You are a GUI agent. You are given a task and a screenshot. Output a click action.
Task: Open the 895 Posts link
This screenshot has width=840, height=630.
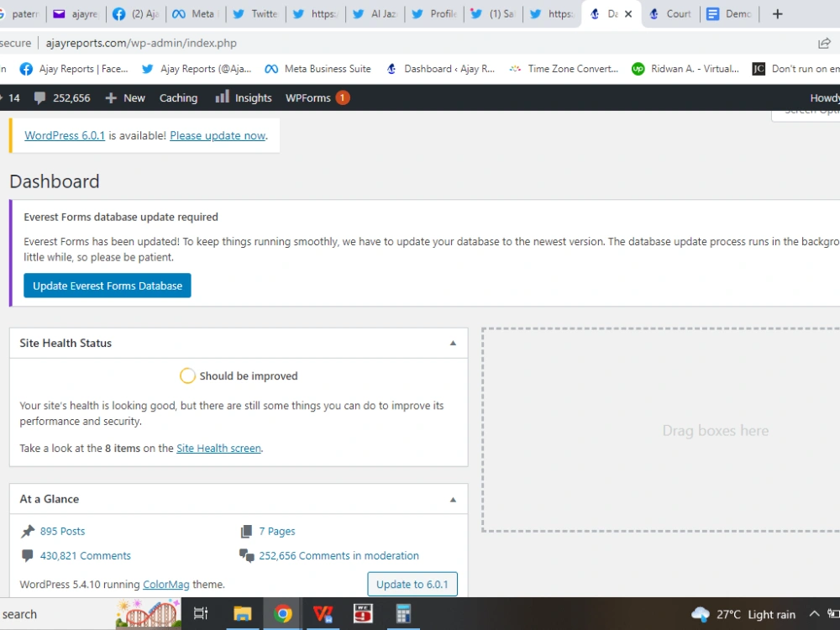tap(63, 531)
